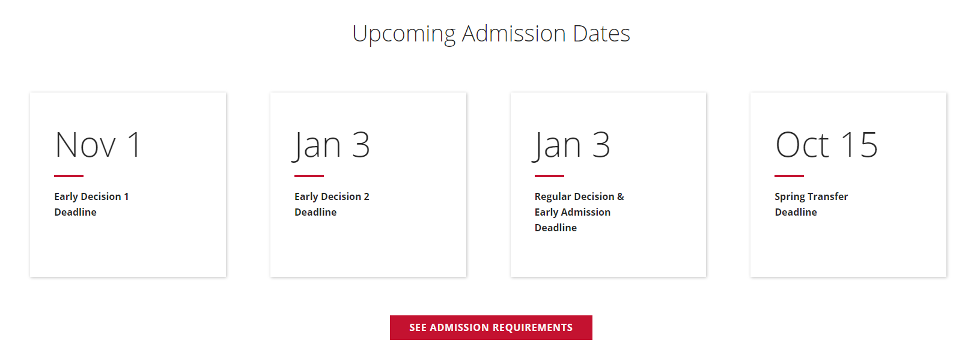Click the Regular Decision & text line

tap(579, 196)
